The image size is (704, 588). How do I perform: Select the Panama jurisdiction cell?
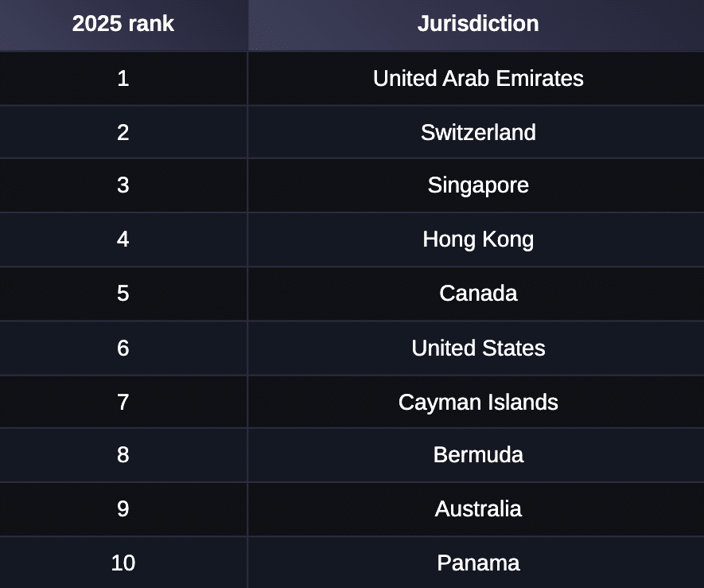coord(478,563)
